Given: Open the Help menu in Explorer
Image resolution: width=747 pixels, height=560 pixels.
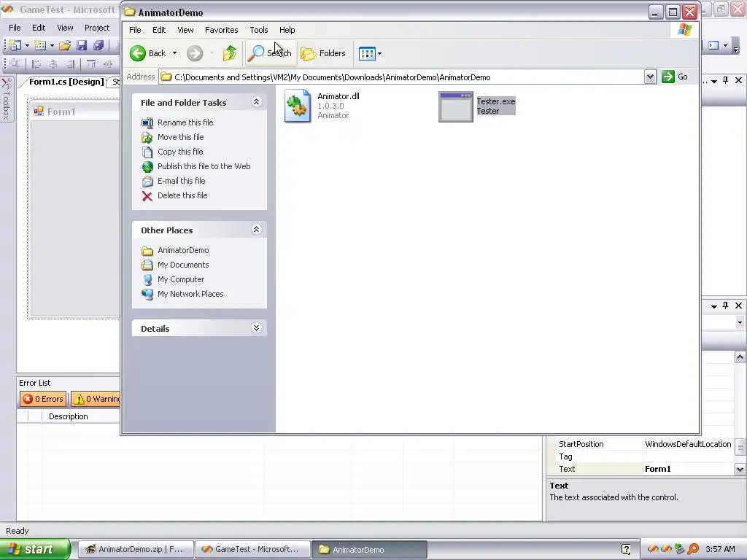Looking at the screenshot, I should coord(287,29).
